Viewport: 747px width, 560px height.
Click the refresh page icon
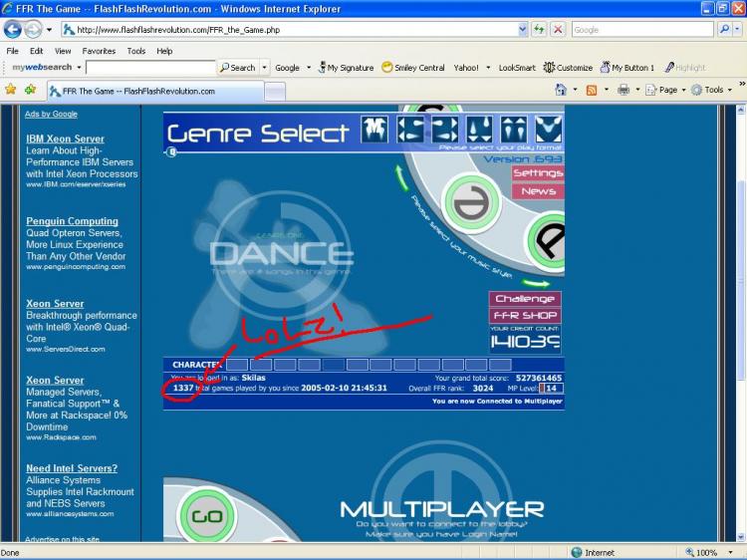(x=539, y=30)
